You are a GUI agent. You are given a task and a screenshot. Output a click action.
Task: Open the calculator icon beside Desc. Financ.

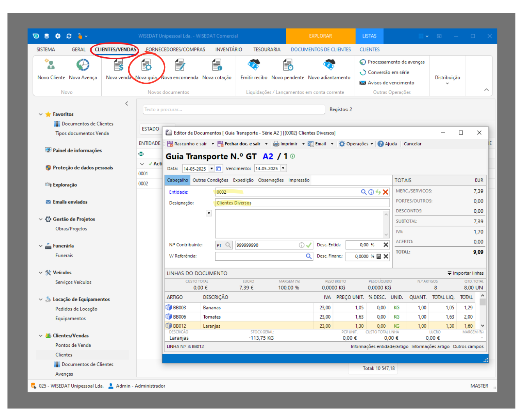click(379, 256)
